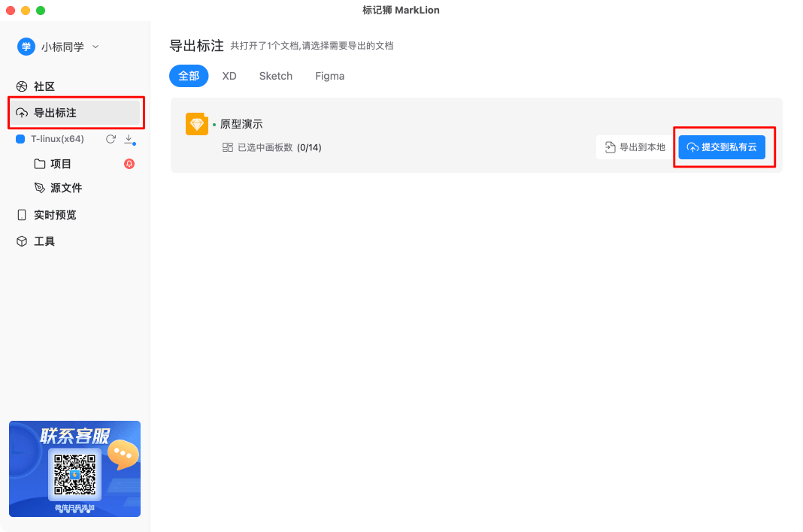This screenshot has width=803, height=532.
Task: Switch to the XD tab
Action: point(229,76)
